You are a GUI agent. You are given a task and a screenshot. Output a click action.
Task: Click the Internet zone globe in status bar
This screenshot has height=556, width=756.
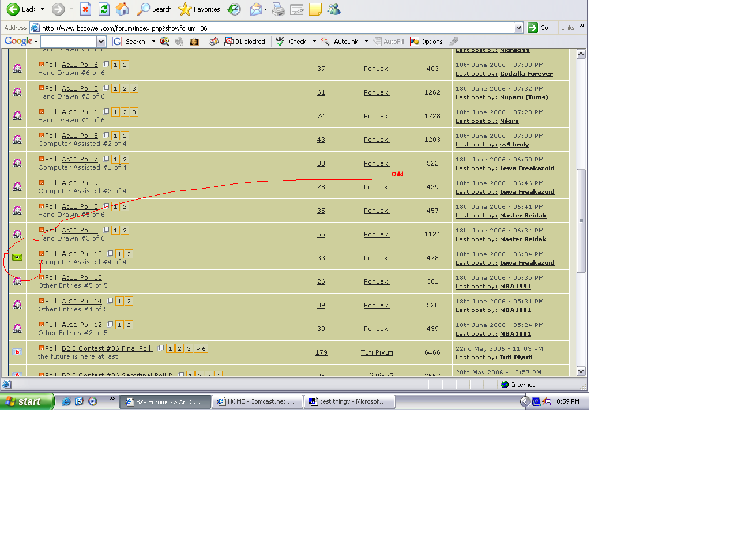click(x=505, y=385)
